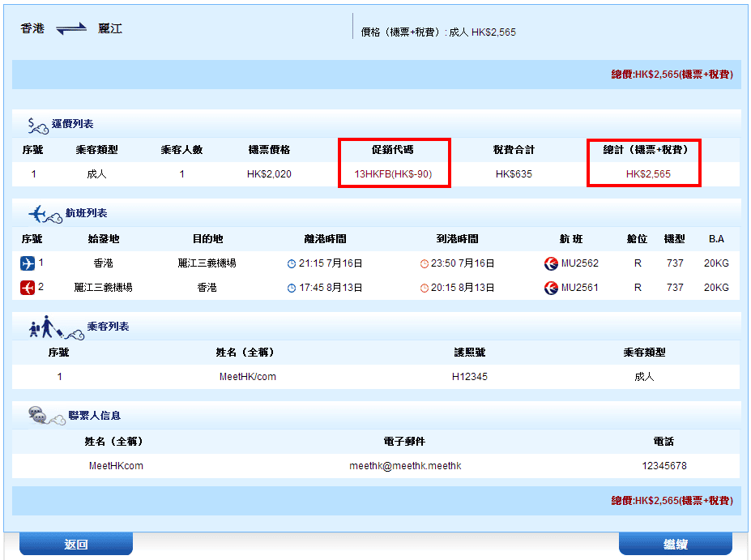
Task: Click the round-trip arrows icon between 香港 and 麗江
Action: [71, 29]
